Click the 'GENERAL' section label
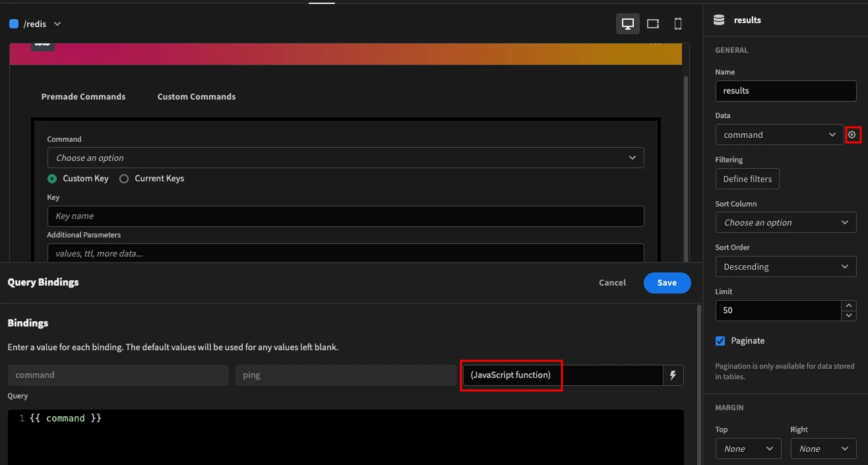Image resolution: width=868 pixels, height=465 pixels. [x=731, y=50]
